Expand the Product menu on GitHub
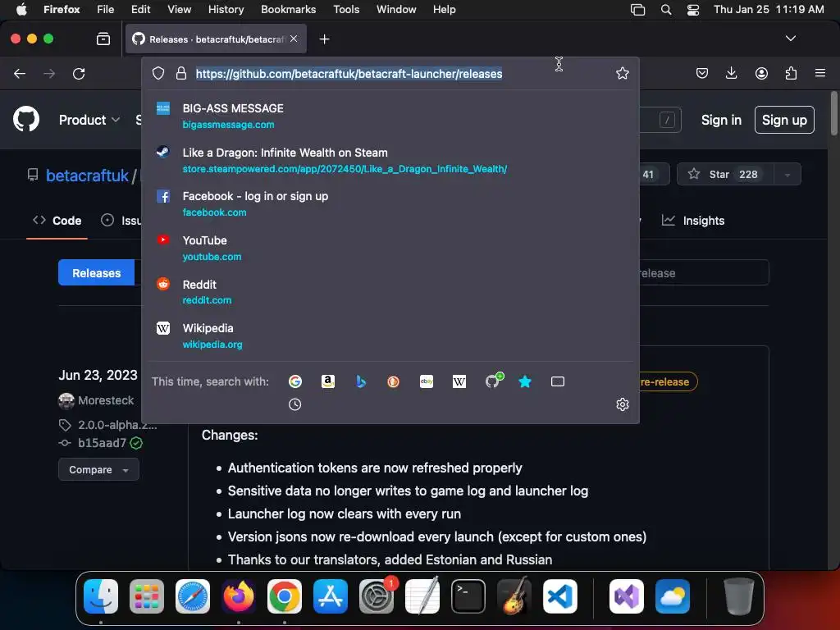The width and height of the screenshot is (840, 630). point(89,120)
